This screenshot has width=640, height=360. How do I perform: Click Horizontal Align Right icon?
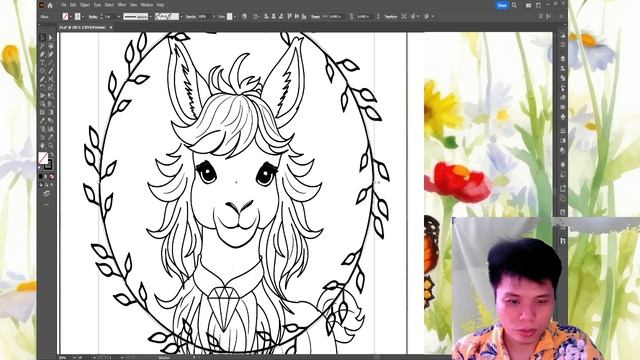(x=280, y=16)
